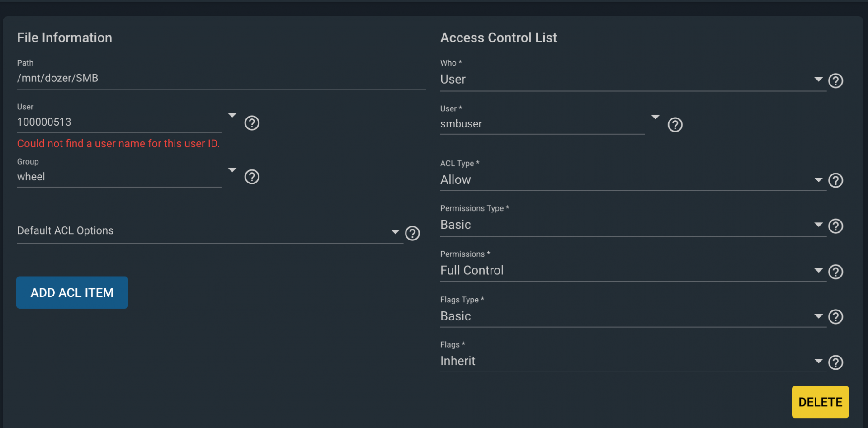This screenshot has width=868, height=428.
Task: Open help for Full Control permissions
Action: pyautogui.click(x=835, y=272)
